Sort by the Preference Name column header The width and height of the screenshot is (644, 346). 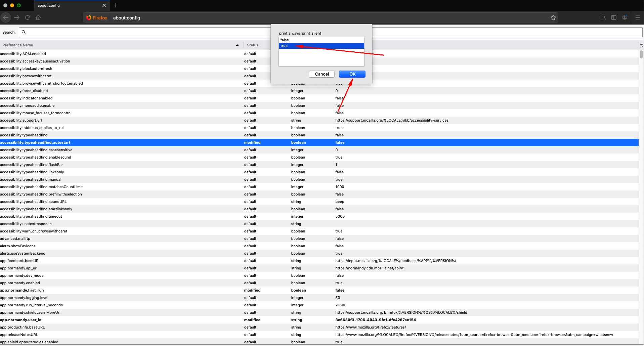pos(122,45)
